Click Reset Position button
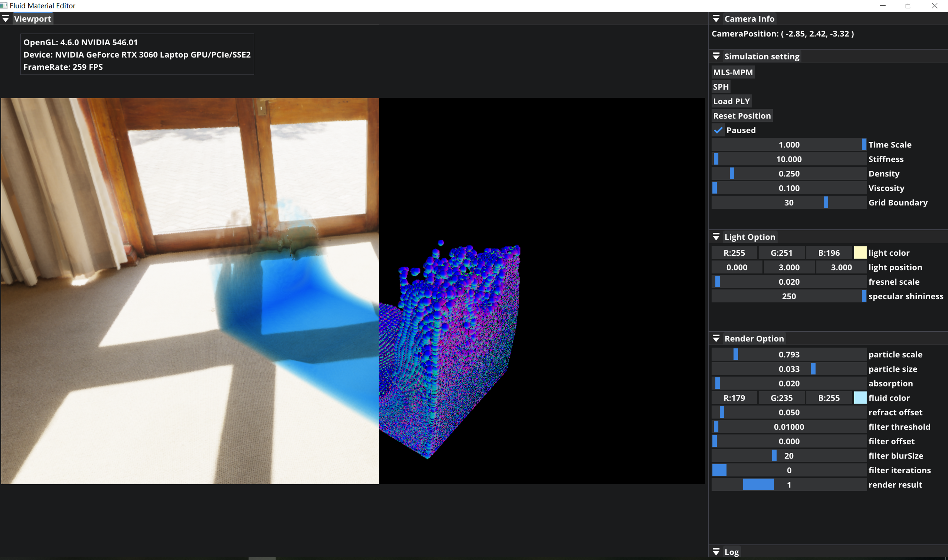The height and width of the screenshot is (560, 948). coord(741,116)
